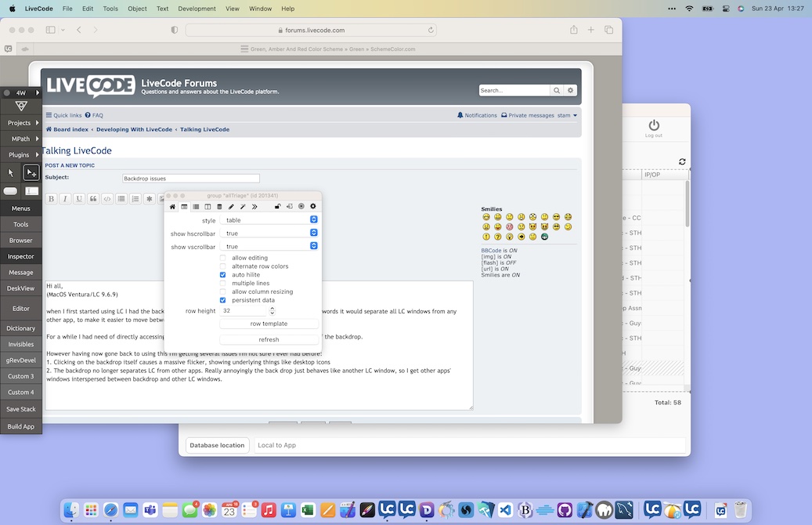
Task: Click the Log out power icon
Action: click(x=654, y=125)
